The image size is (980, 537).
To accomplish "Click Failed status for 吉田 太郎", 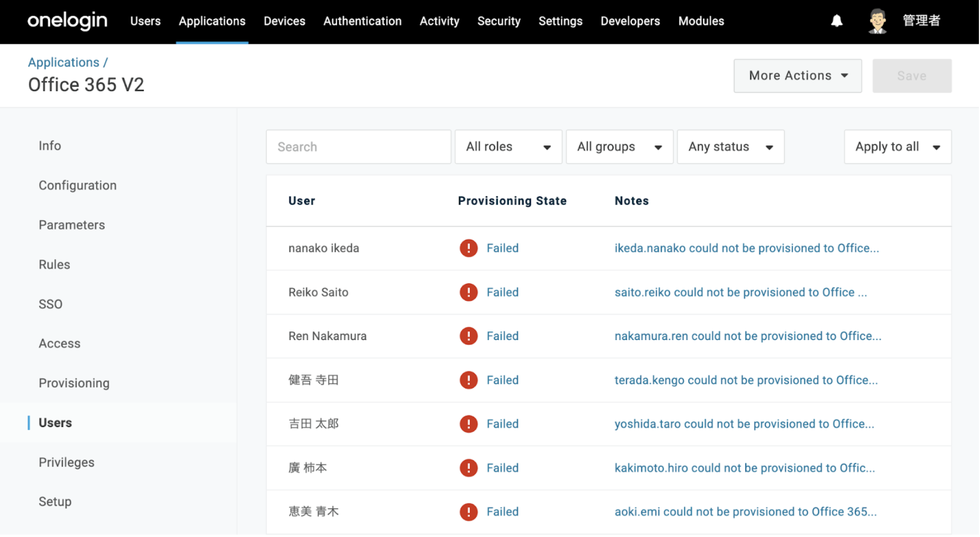I will click(x=503, y=424).
